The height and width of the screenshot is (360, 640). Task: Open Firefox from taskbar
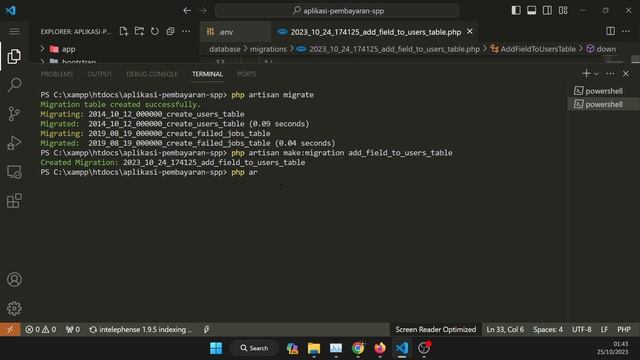point(380,348)
